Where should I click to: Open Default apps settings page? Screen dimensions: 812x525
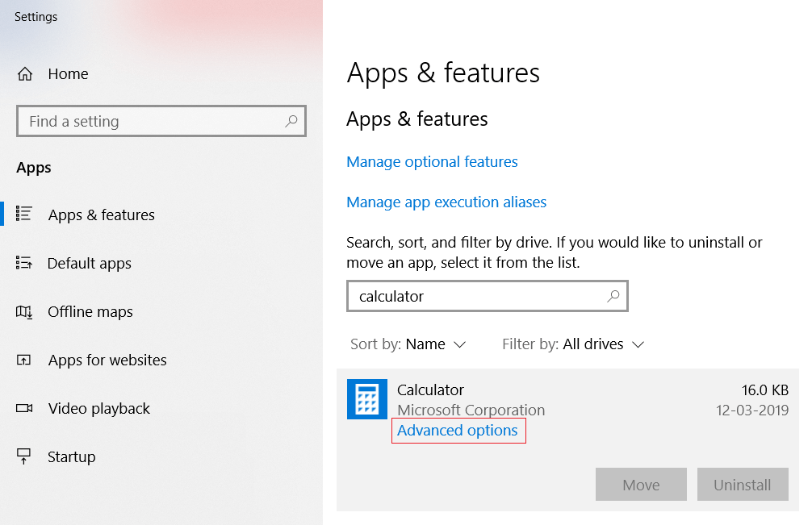90,263
